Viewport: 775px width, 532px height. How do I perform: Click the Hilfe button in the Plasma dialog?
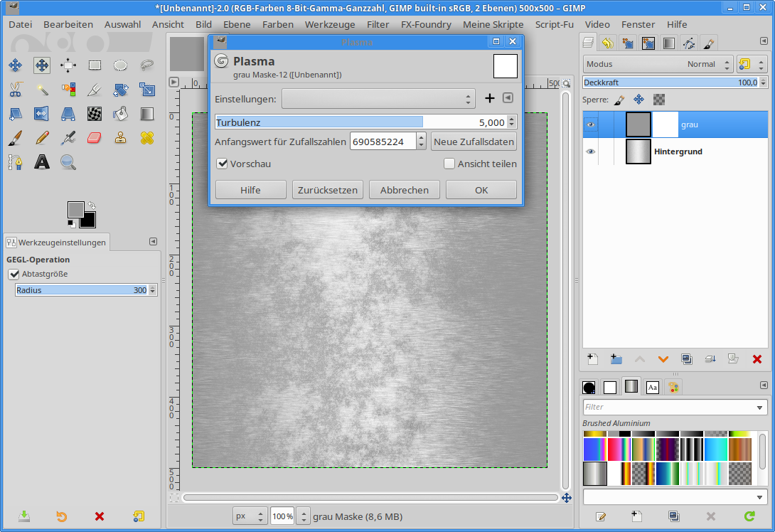[x=250, y=190]
